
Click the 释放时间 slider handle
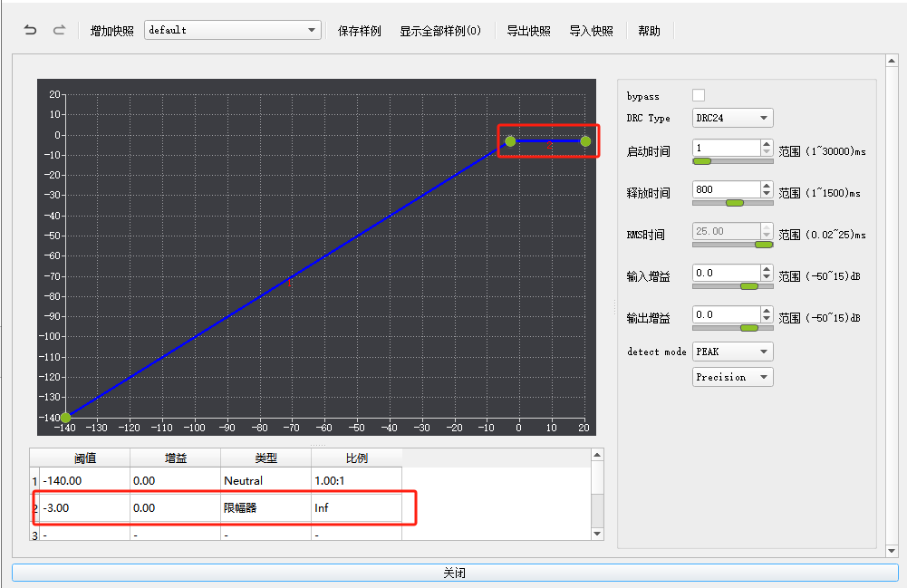point(735,203)
